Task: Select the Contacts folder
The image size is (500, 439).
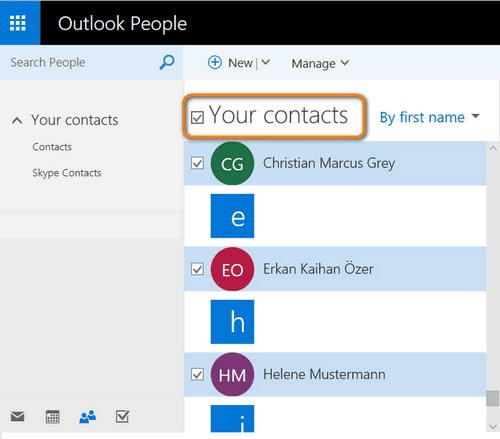Action: [x=52, y=147]
